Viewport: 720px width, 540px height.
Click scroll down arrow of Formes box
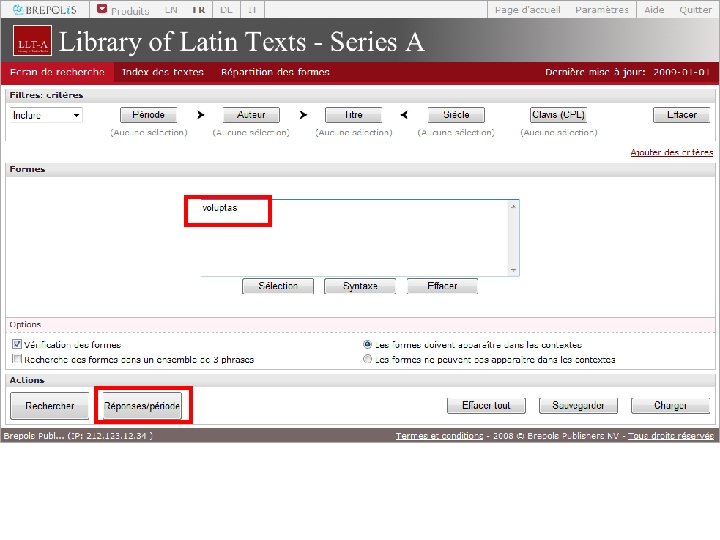click(x=513, y=270)
